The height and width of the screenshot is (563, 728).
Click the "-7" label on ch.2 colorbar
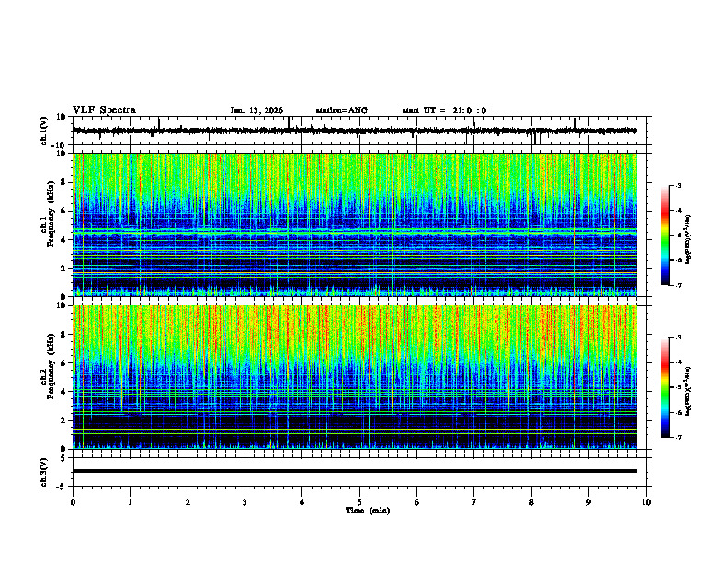tap(677, 437)
